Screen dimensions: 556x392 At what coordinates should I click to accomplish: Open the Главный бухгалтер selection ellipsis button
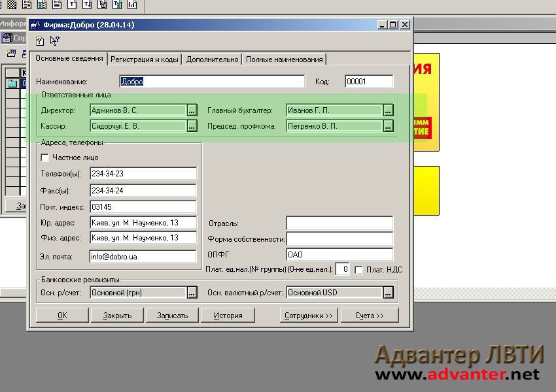[x=389, y=110]
